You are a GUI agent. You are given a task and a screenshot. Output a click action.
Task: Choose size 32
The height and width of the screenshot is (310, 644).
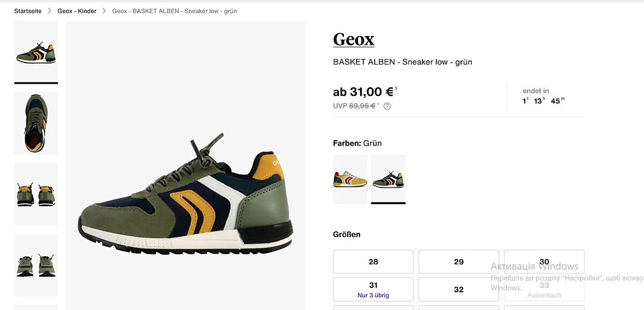(458, 289)
